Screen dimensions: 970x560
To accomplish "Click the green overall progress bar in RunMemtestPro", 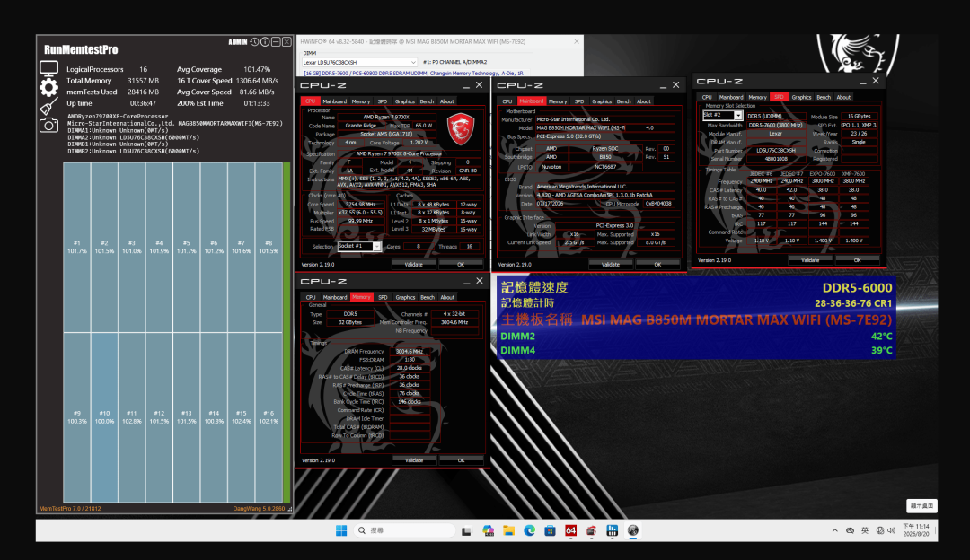I will point(287,332).
